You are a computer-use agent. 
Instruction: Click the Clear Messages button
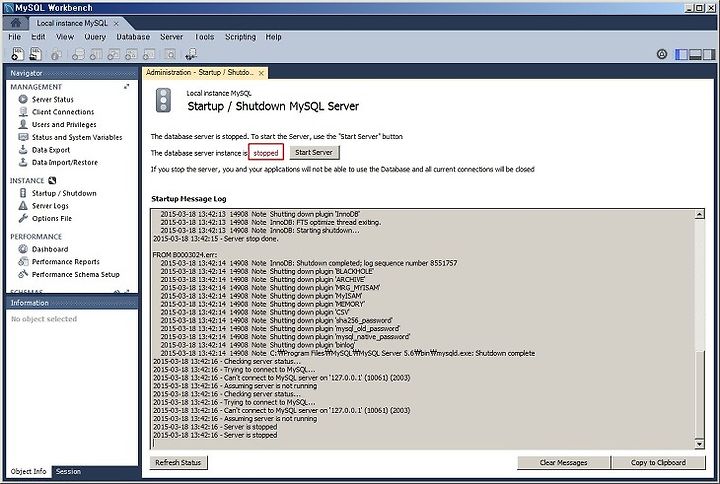click(x=563, y=462)
